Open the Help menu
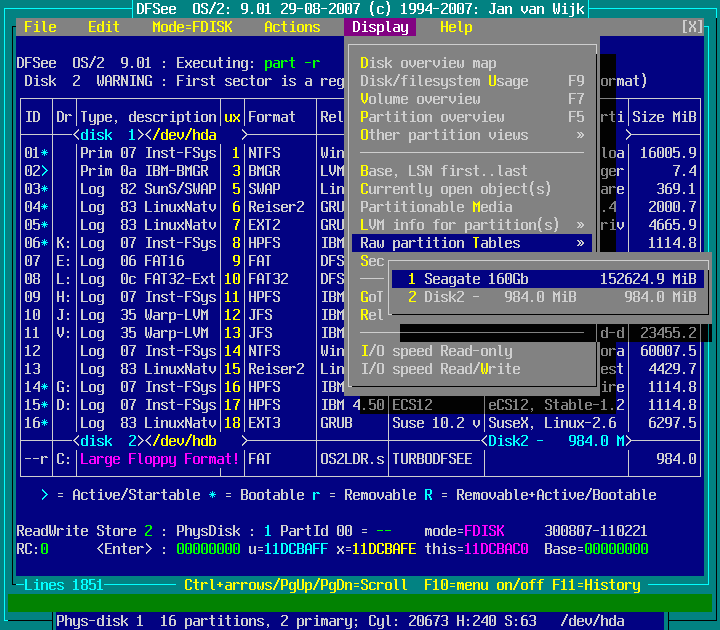The width and height of the screenshot is (720, 630). tap(456, 27)
